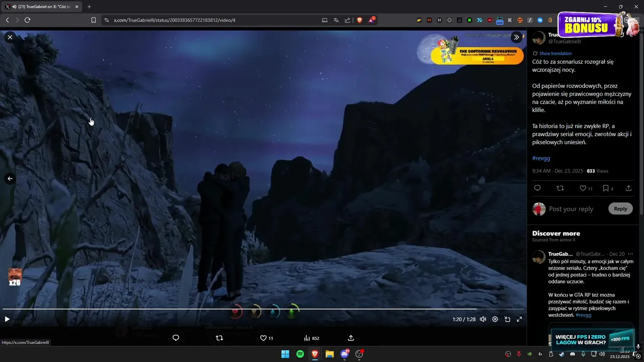Share the post from under video

351,338
